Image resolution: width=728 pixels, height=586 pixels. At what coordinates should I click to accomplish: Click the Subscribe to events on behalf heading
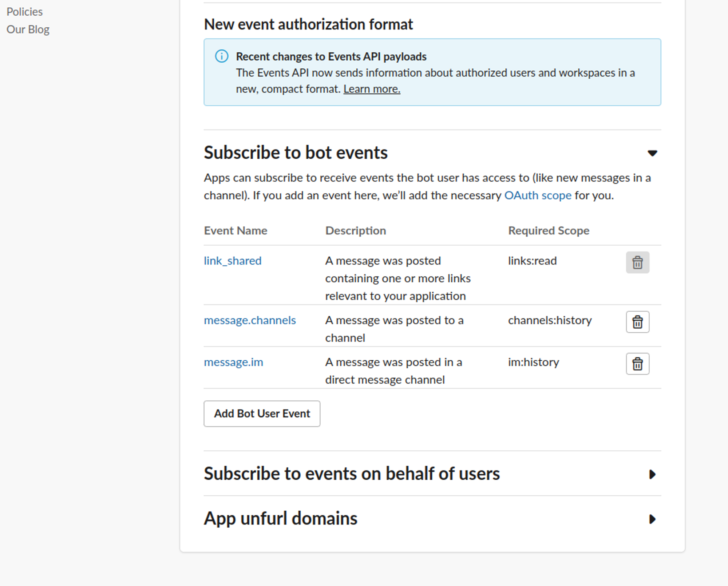(x=352, y=474)
